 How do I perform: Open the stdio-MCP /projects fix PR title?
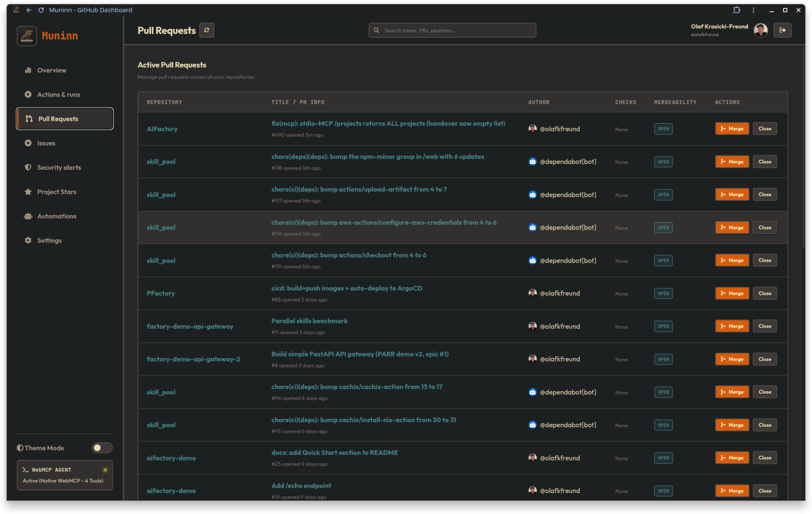pyautogui.click(x=388, y=123)
